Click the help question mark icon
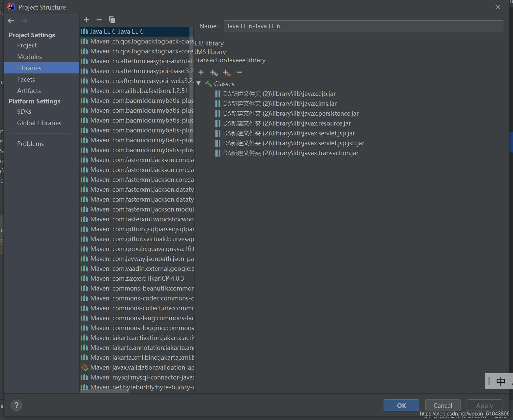 click(16, 405)
